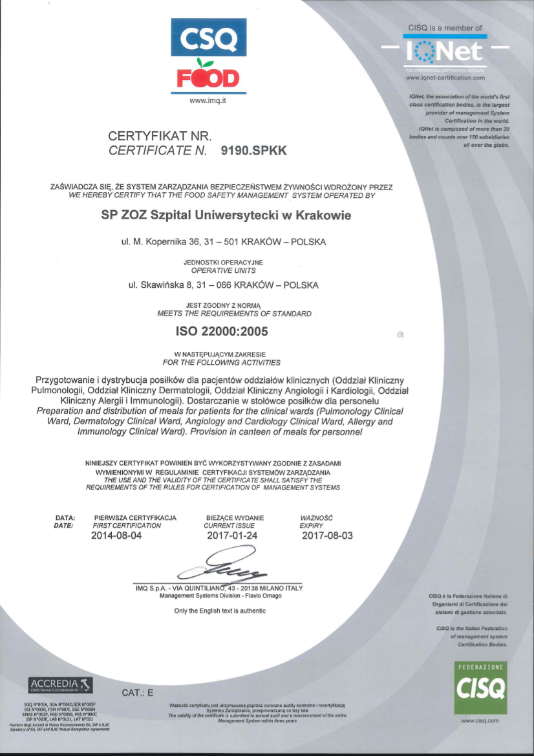Click the www.imq.it web address

click(x=208, y=101)
